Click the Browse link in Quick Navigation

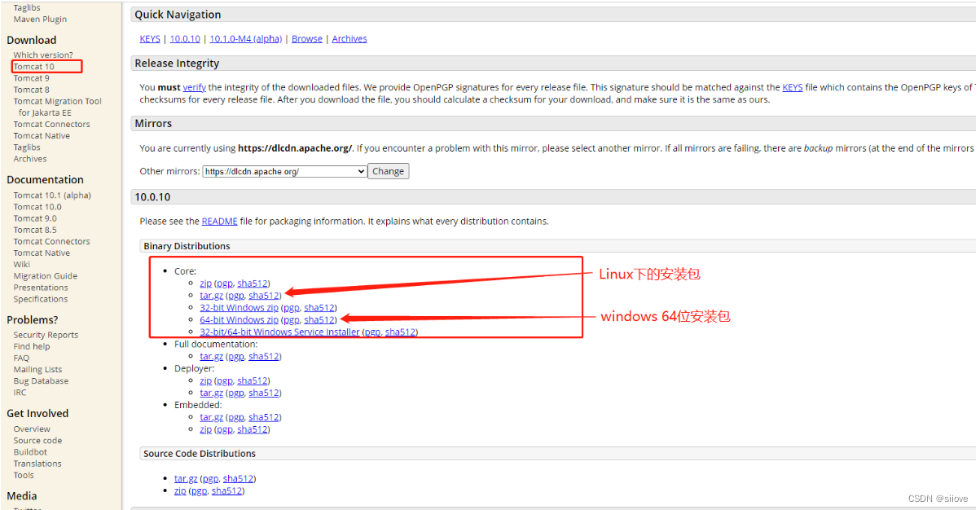tap(307, 39)
